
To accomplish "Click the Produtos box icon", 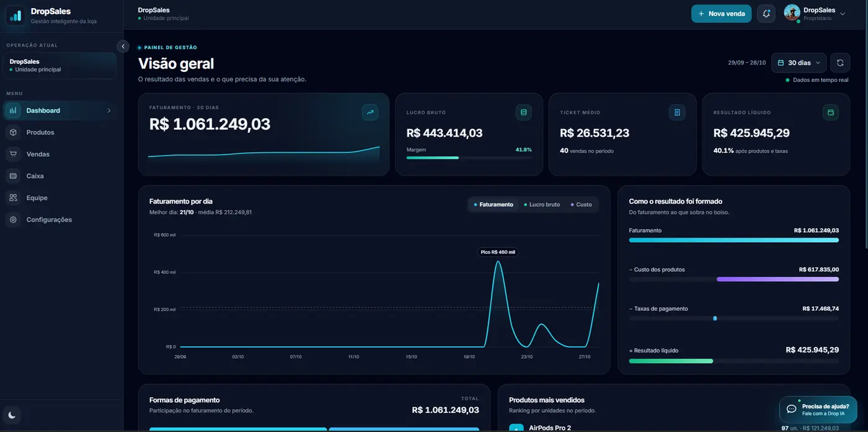I will point(13,132).
